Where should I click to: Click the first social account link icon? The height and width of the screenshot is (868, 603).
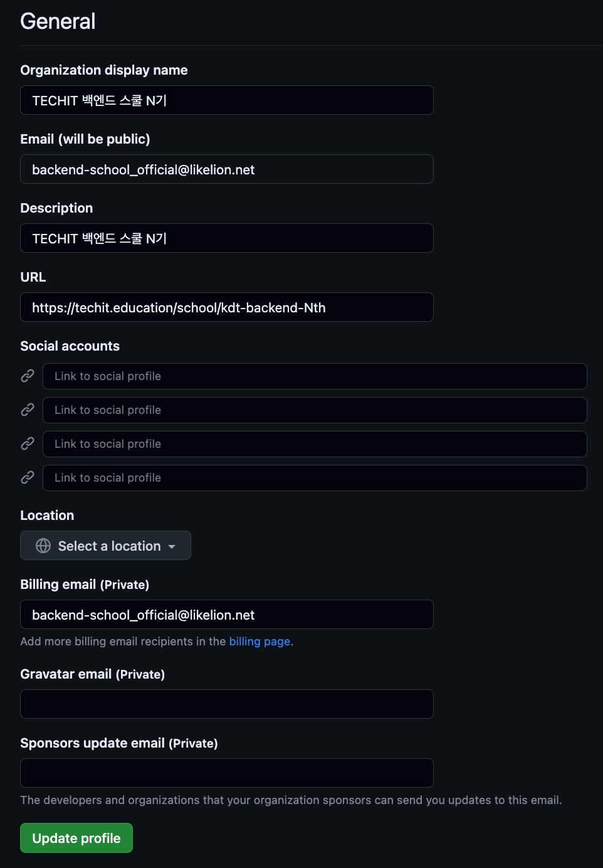[28, 376]
